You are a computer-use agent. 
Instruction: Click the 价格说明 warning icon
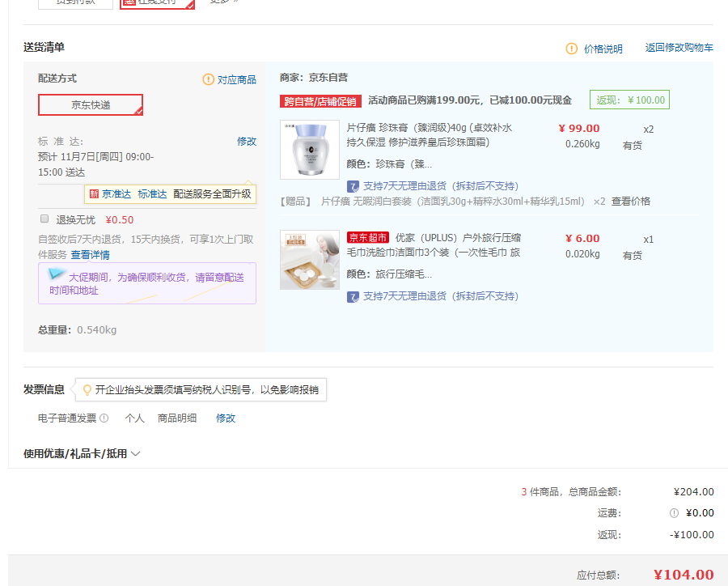[571, 49]
